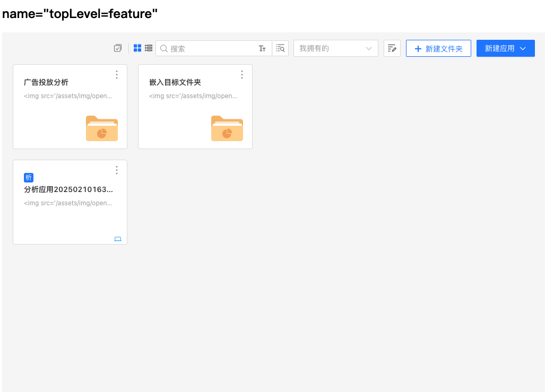545x392 pixels.
Task: Open more options for 嵌入目标文件夹 card
Action: pos(242,75)
